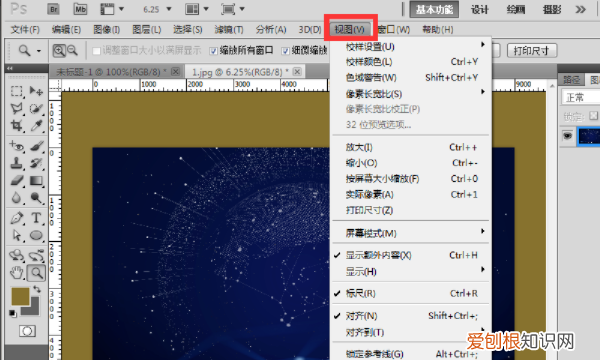Select the Ellipse shape tool
Image resolution: width=600 pixels, height=360 pixels.
[36, 235]
